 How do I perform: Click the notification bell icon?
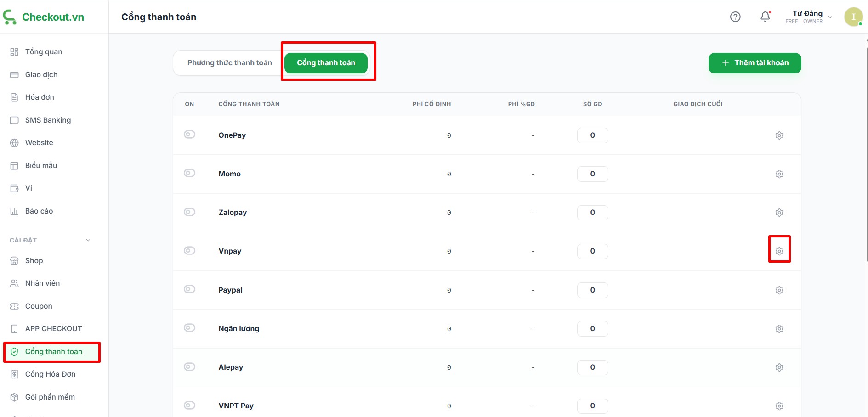click(765, 17)
